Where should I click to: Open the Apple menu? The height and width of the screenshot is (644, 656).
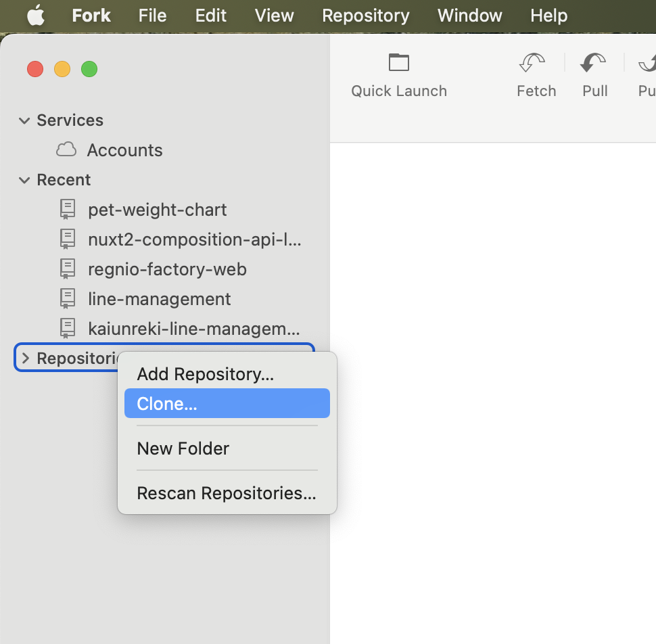(35, 16)
